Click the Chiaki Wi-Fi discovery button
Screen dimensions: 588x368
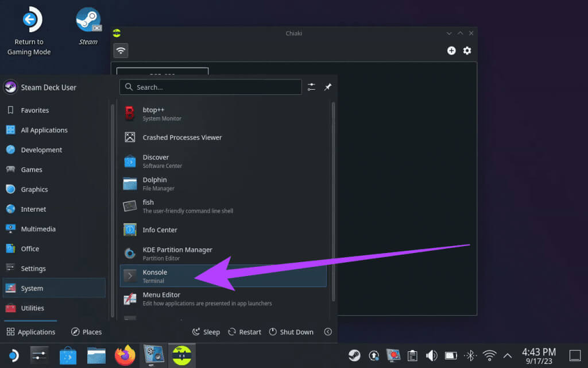tap(121, 51)
